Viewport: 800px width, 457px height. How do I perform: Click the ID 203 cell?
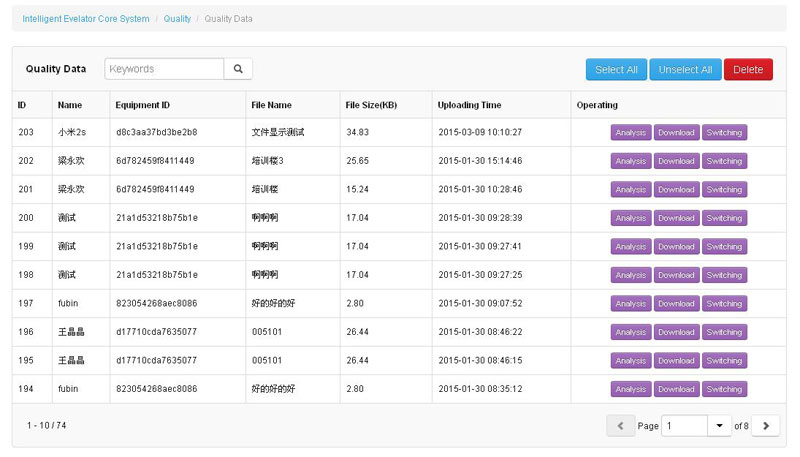click(x=32, y=133)
